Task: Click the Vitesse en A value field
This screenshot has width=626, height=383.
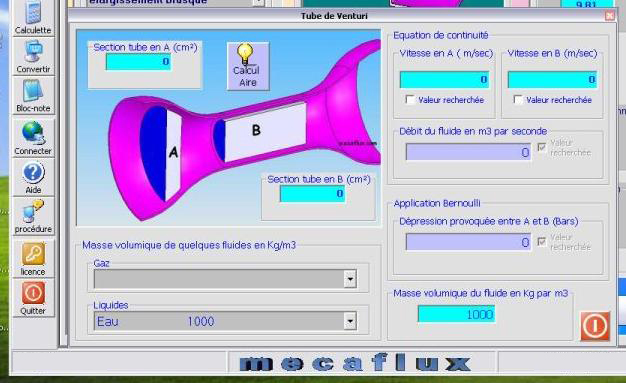Action: click(444, 79)
